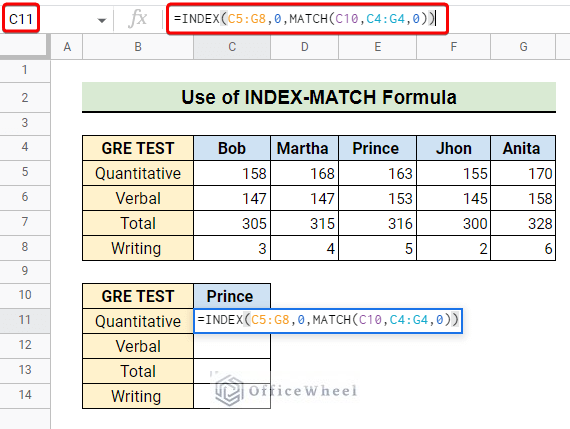Select the 'Quantitative' label in row 5
Viewport: 570px width, 429px height.
[138, 173]
